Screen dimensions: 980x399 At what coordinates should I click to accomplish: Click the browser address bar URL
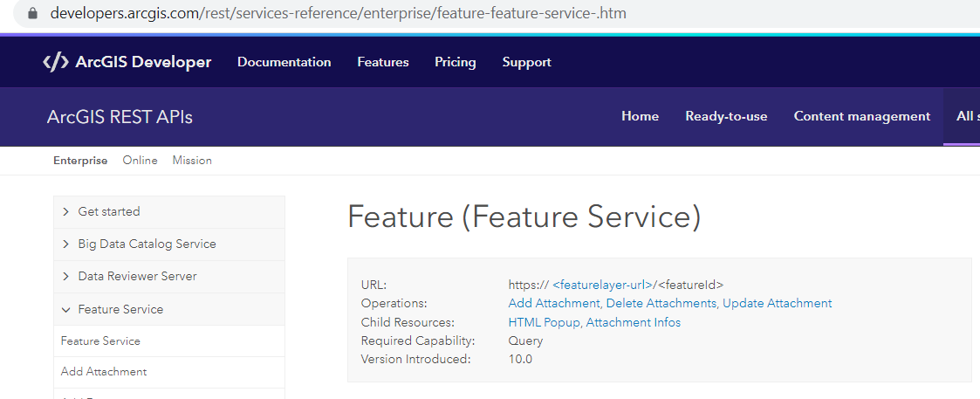(338, 12)
